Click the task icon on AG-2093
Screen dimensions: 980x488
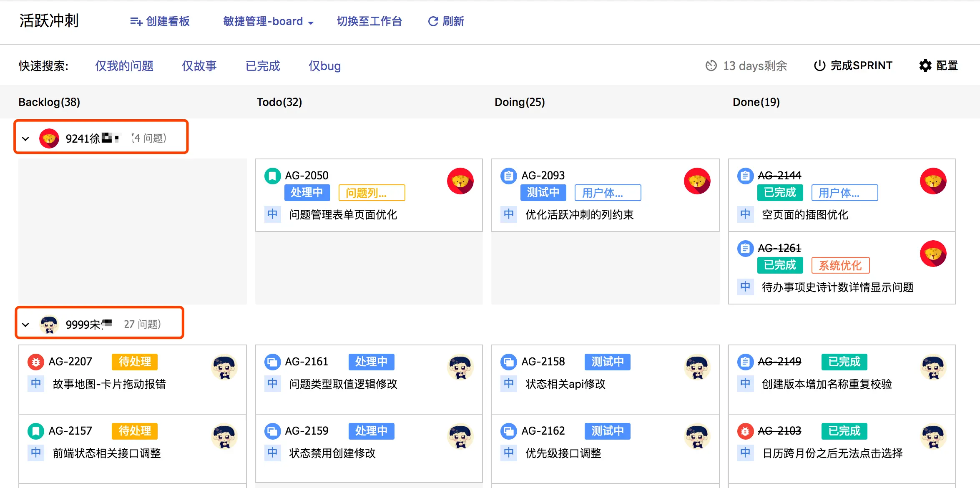[x=508, y=176]
